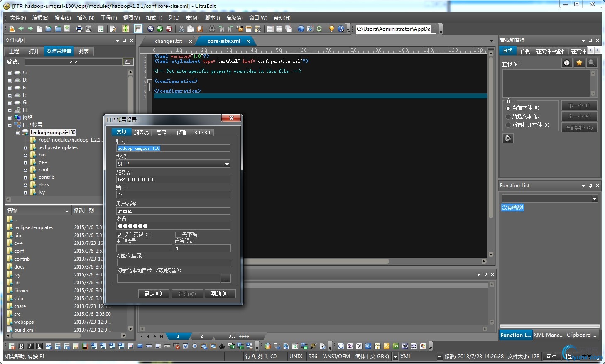Click the star favorites icon in find panel

tap(579, 63)
